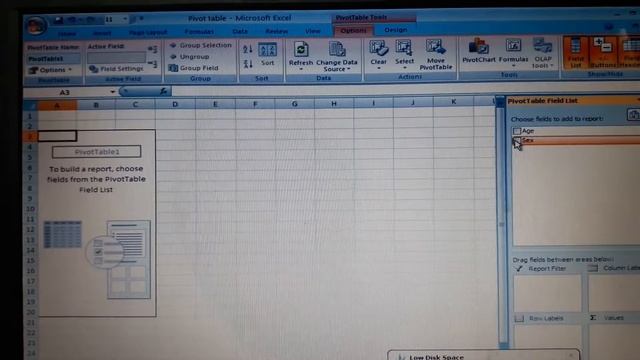Open OLAP tools

tap(542, 53)
